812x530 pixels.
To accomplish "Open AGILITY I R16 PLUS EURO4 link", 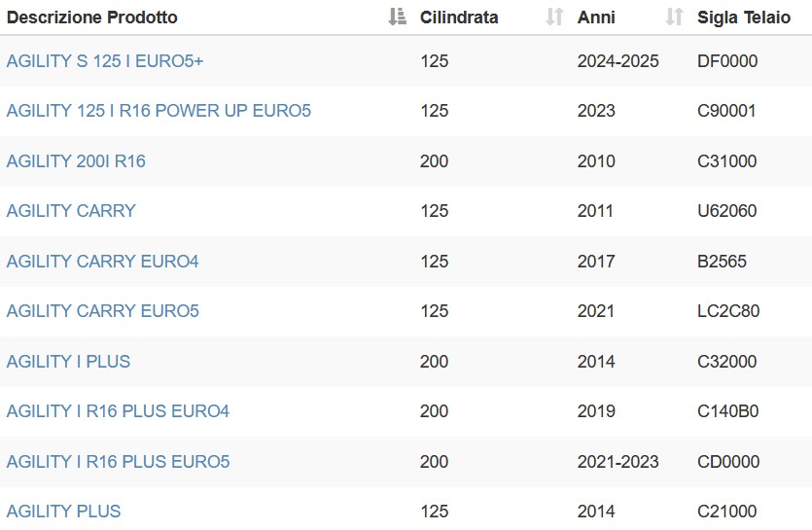I will 118,410.
